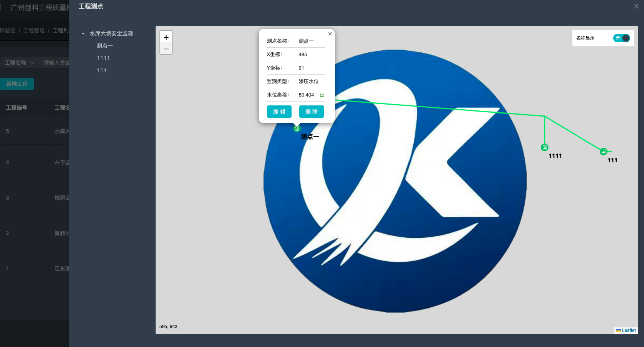The width and height of the screenshot is (644, 347).
Task: Close the 工程测点 dialog panel
Action: pos(636,6)
